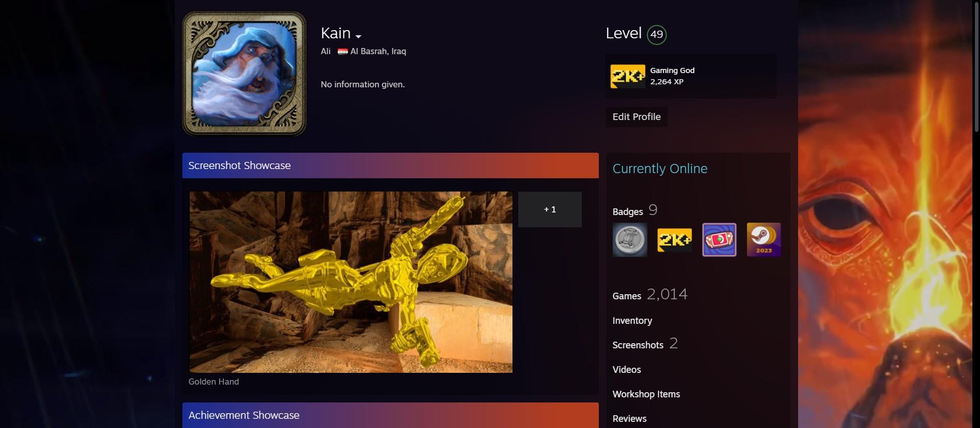Click the No information given summary text
Screen dimensions: 980x428
(x=363, y=84)
